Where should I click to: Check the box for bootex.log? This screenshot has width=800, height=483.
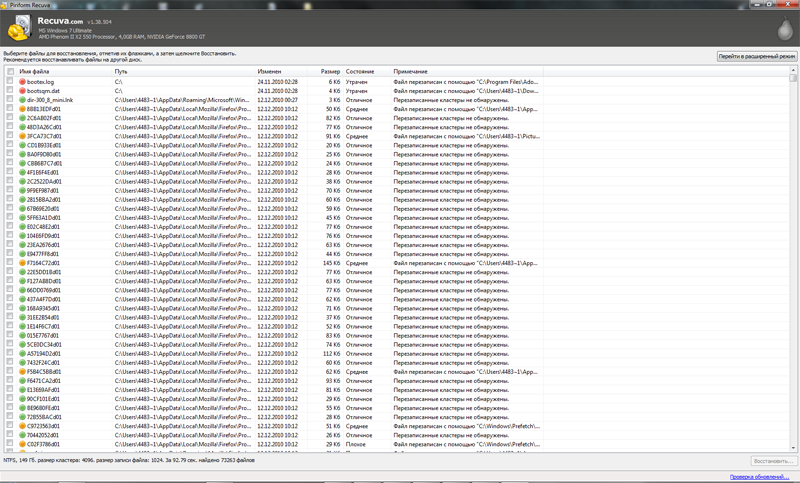click(10, 81)
